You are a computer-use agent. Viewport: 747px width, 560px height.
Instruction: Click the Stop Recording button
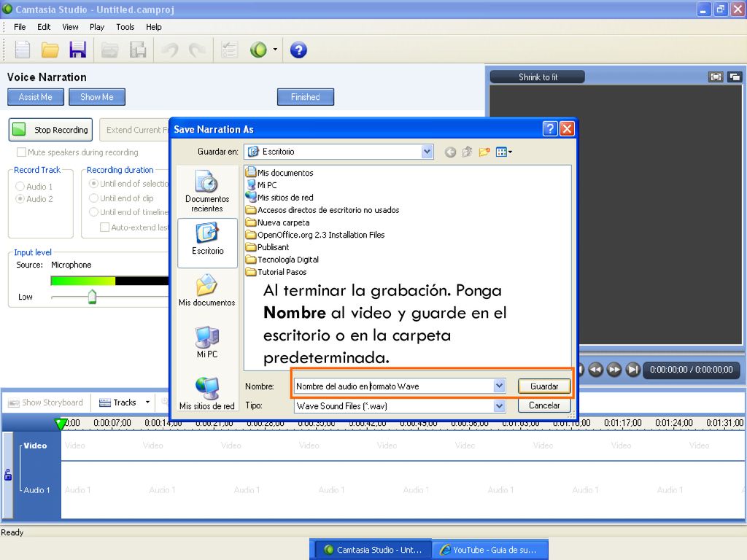click(50, 130)
